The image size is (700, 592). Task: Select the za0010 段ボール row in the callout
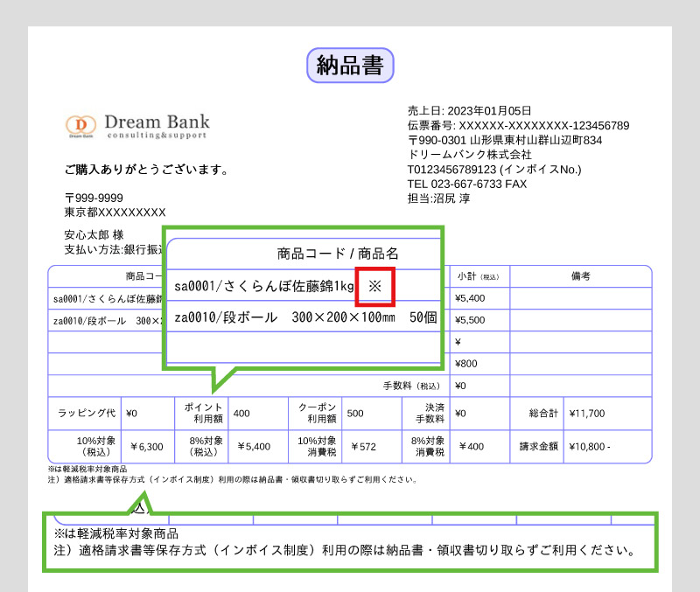coord(304,317)
